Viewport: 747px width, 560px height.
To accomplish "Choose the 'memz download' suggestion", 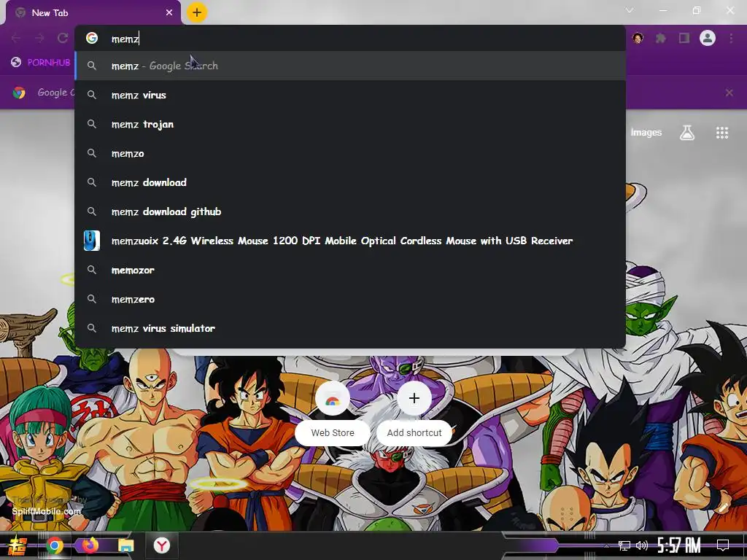I will [x=349, y=182].
